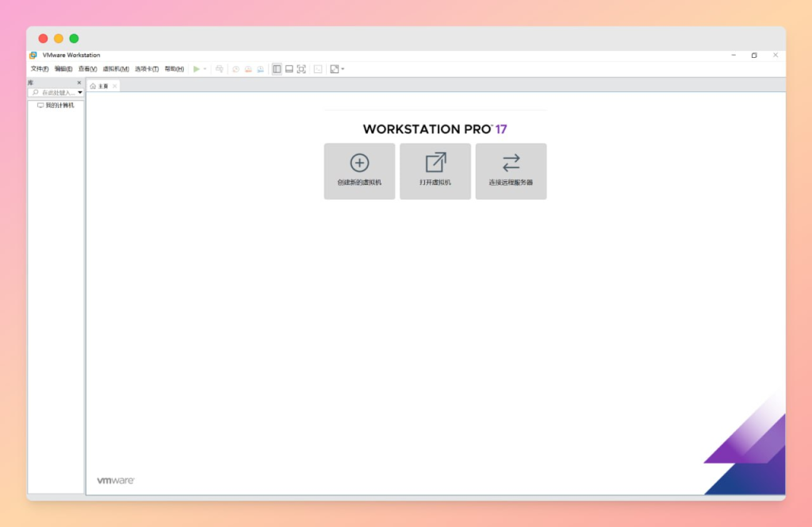Click the home icon on the 主页 tab

pyautogui.click(x=93, y=85)
